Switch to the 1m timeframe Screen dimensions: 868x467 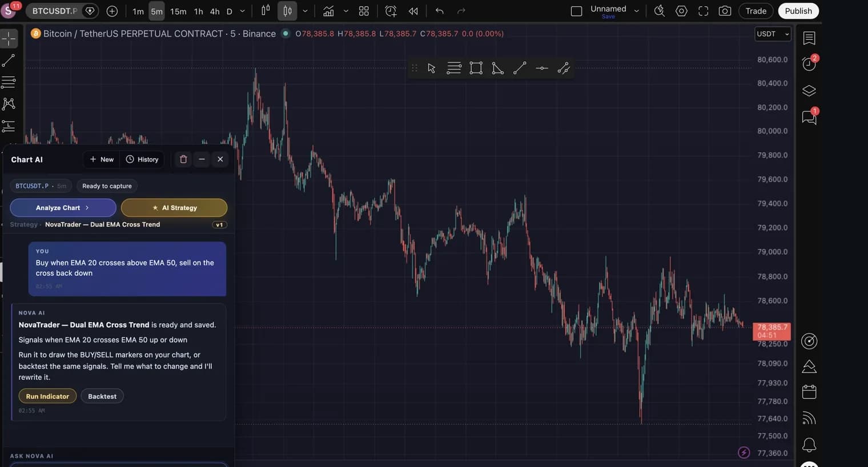pyautogui.click(x=138, y=11)
